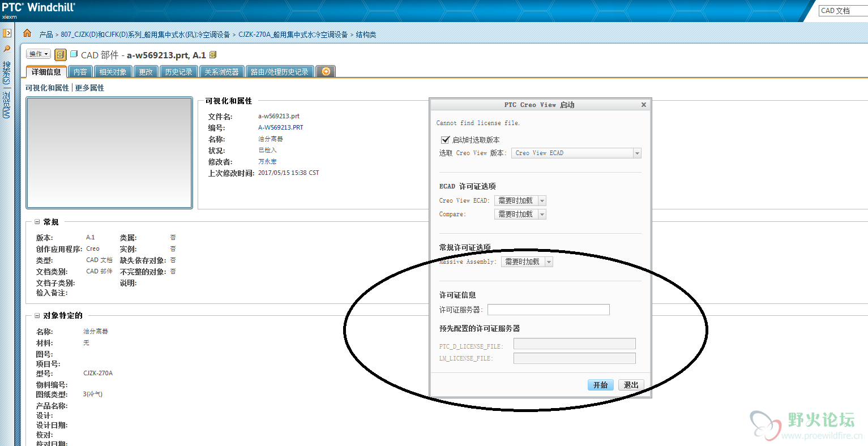
Task: Click the 退出 button
Action: 631,385
